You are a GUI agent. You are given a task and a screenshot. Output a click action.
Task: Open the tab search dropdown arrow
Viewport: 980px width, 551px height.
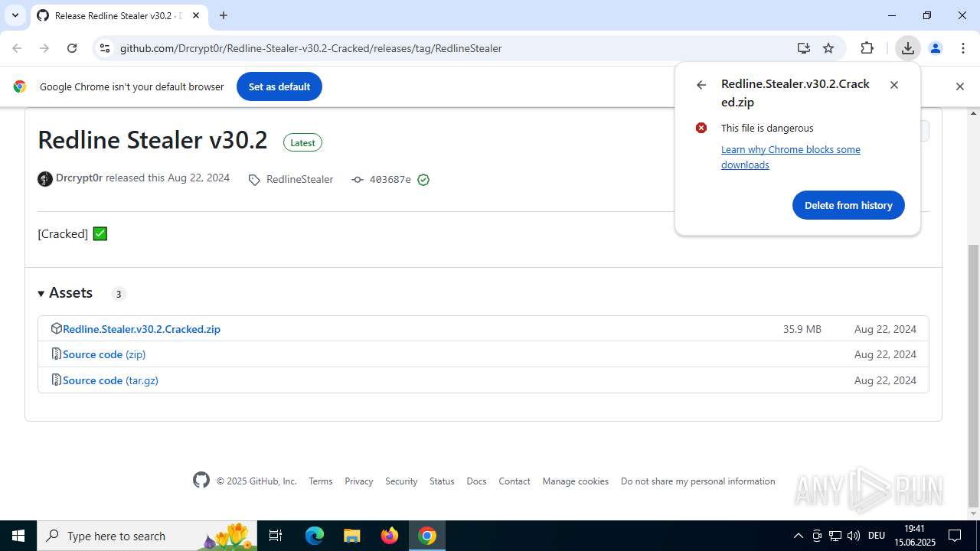click(x=15, y=15)
